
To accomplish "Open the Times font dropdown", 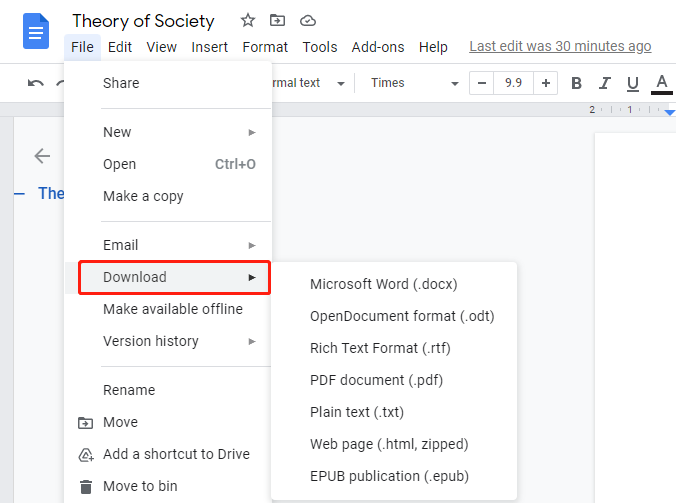I will click(414, 83).
